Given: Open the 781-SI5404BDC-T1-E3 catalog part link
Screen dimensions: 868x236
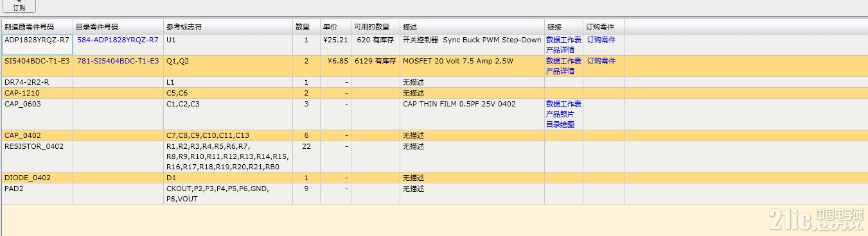Looking at the screenshot, I should pos(118,61).
